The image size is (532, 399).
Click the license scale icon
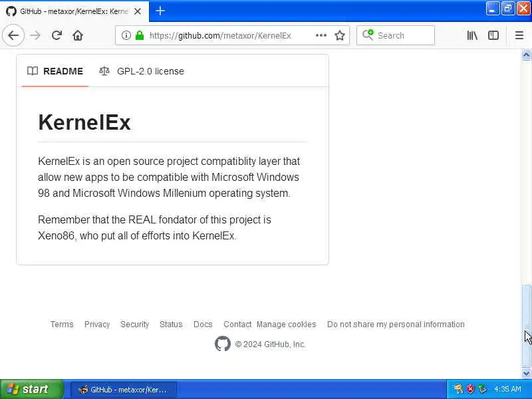[104, 71]
